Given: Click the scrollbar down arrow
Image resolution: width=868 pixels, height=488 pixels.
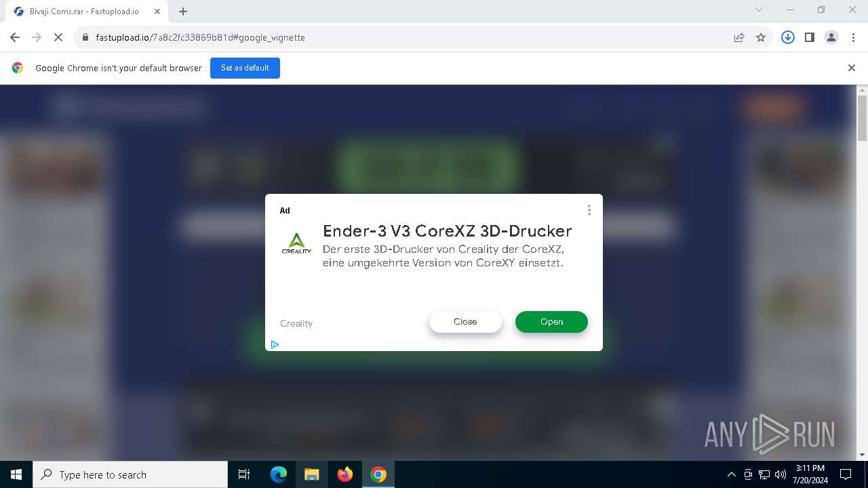Looking at the screenshot, I should [862, 455].
